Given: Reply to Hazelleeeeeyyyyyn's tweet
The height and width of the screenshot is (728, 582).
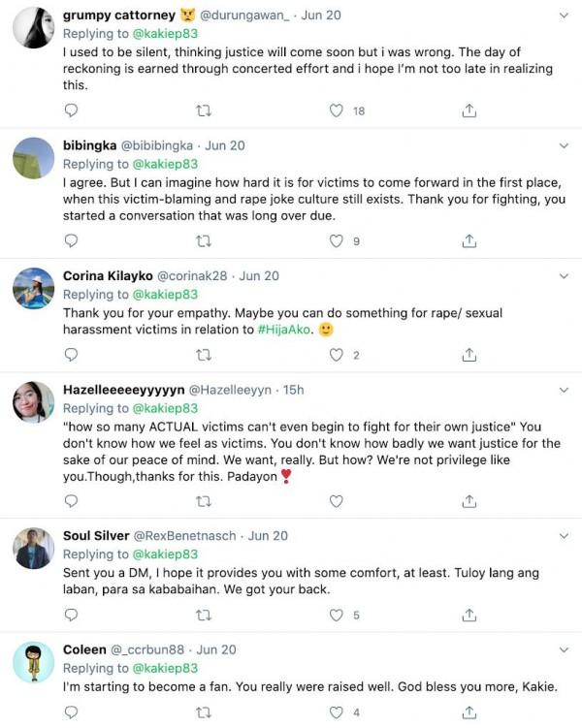Looking at the screenshot, I should coord(71,501).
